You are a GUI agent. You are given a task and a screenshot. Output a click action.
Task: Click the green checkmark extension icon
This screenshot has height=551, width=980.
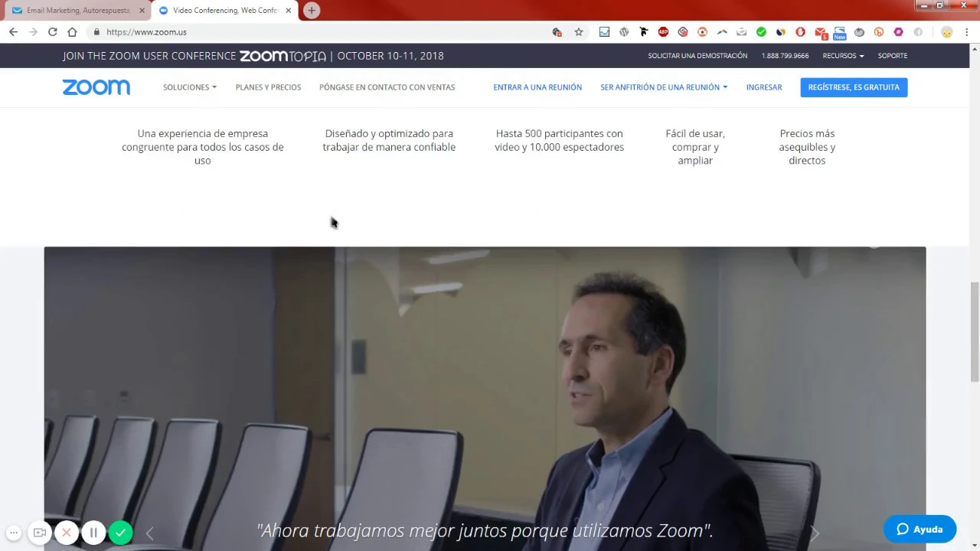(761, 32)
